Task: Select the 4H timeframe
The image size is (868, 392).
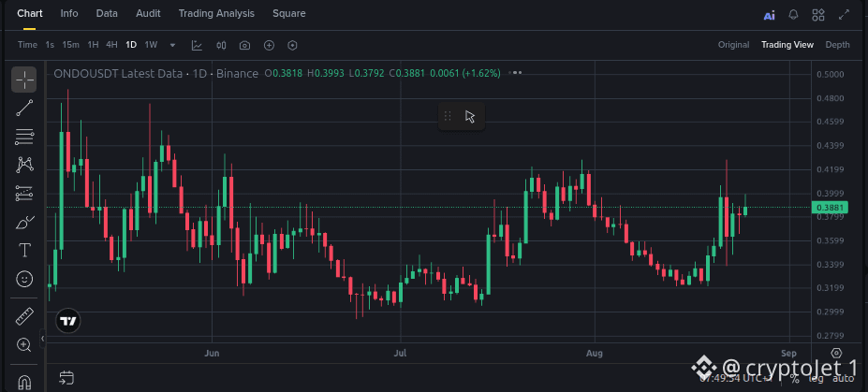Action: point(111,45)
